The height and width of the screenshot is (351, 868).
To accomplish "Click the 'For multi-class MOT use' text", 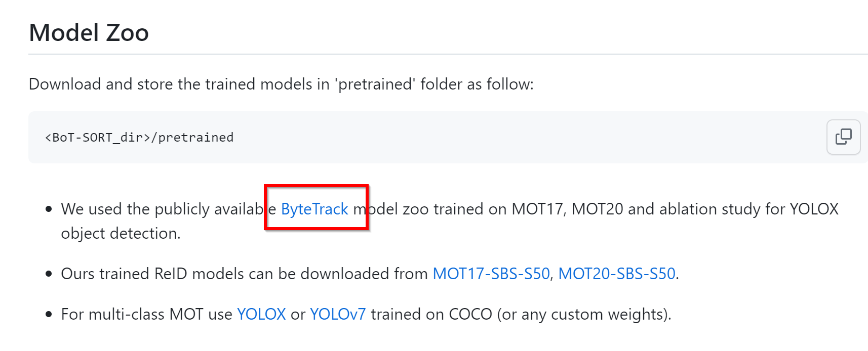I will [146, 314].
